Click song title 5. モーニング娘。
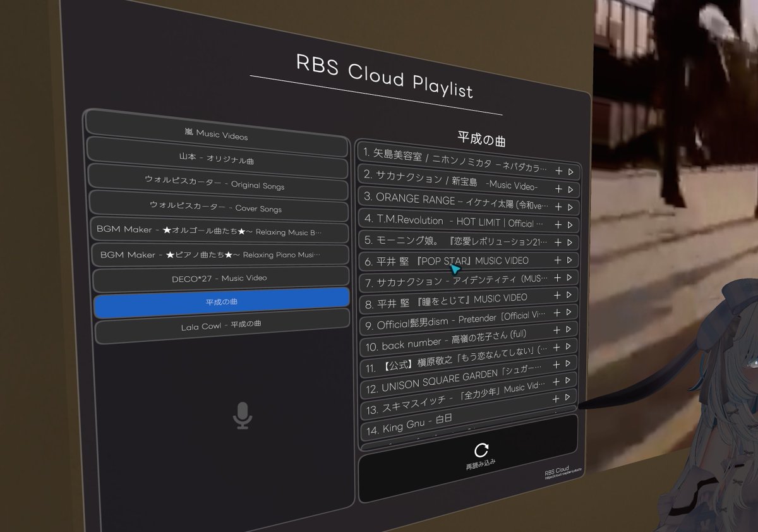This screenshot has height=532, width=758. [x=456, y=241]
